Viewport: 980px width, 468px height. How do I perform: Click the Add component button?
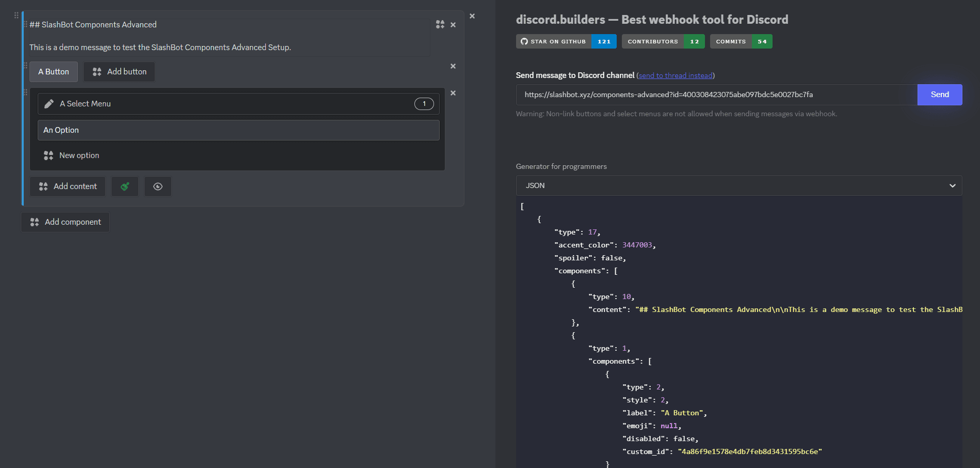[65, 222]
